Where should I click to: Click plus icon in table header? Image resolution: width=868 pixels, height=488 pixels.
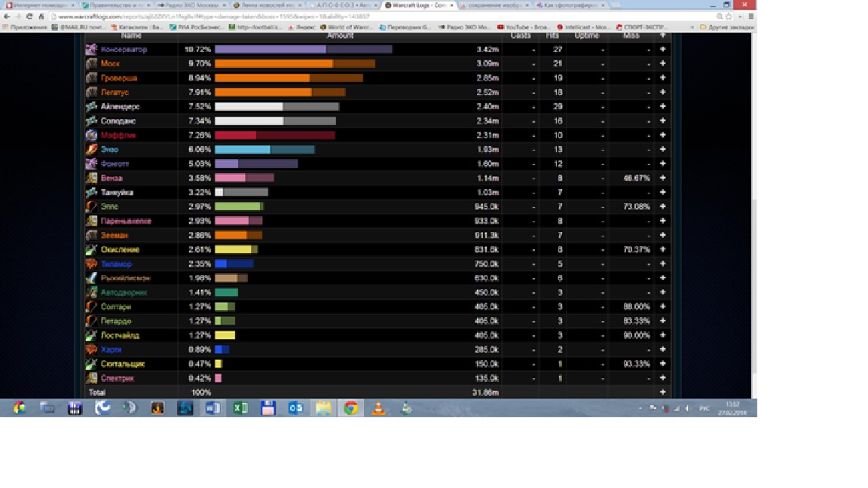tap(662, 35)
